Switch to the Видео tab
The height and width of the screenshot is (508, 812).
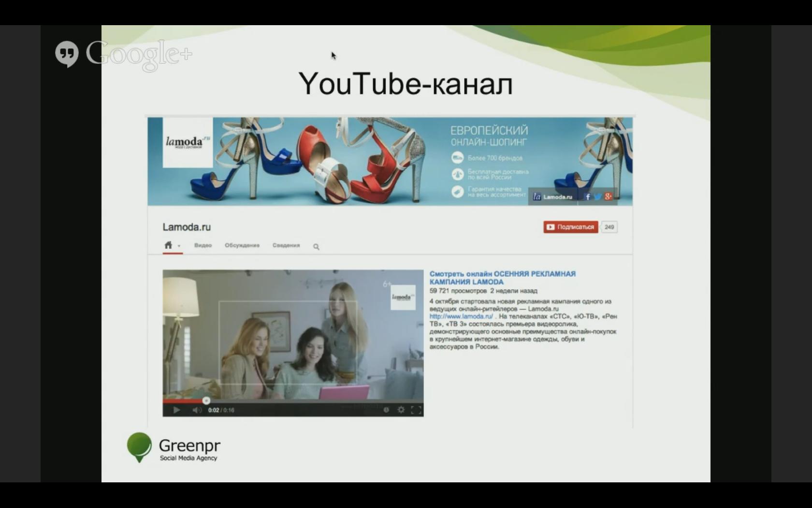[203, 245]
